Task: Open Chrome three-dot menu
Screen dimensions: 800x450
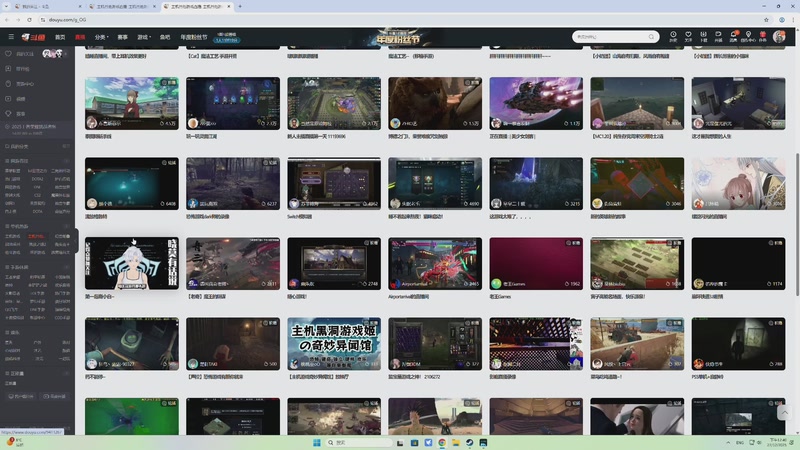Action: (793, 19)
